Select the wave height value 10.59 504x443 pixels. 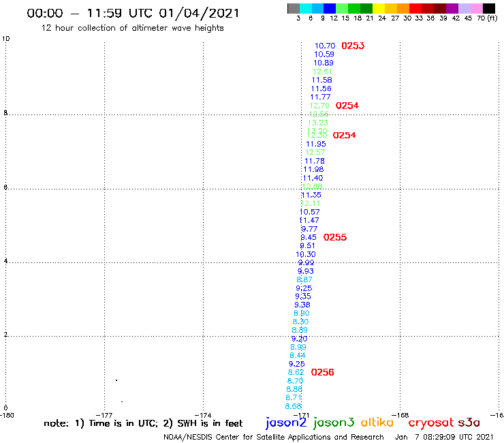324,55
